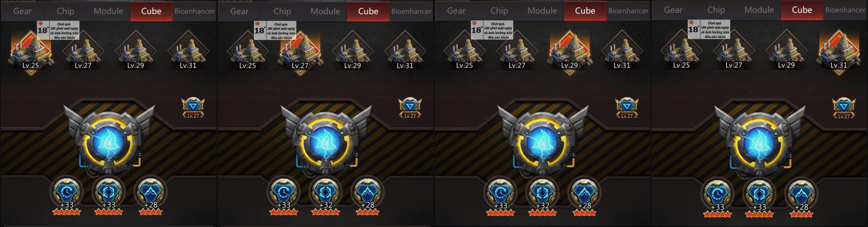Screen dimensions: 868x227
Task: Open the hexagon cube slot +33 in the leftmost panel
Action: 108,192
